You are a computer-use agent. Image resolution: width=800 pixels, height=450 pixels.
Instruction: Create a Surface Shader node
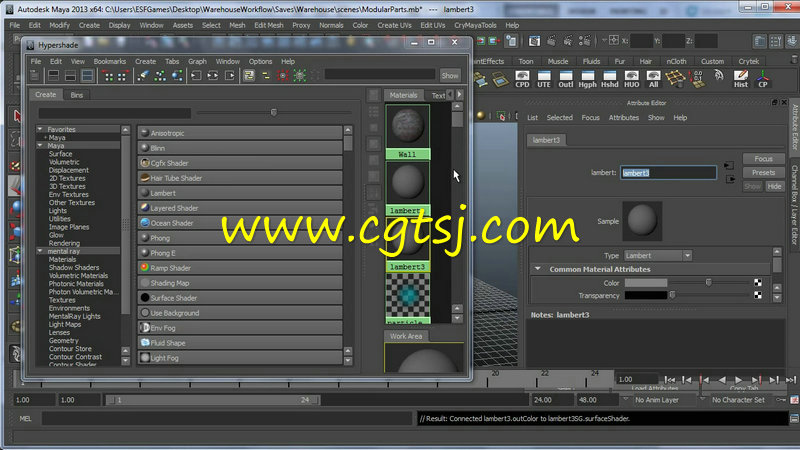pyautogui.click(x=240, y=298)
